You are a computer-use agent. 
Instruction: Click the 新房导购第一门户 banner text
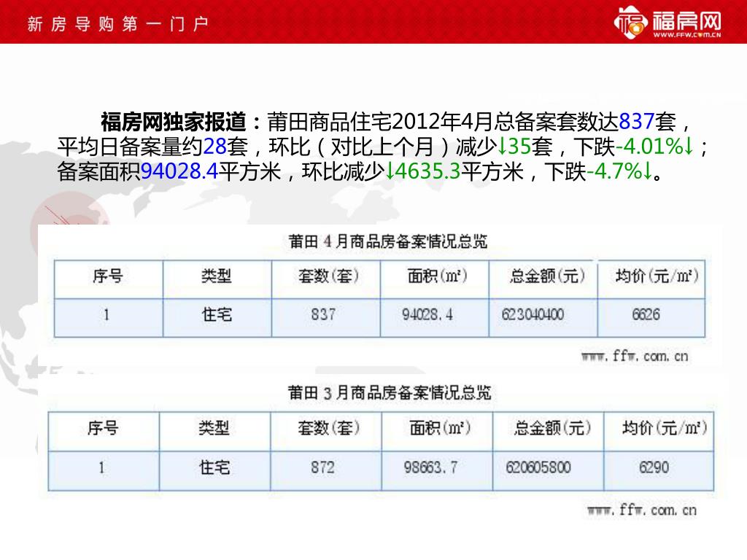[x=117, y=24]
